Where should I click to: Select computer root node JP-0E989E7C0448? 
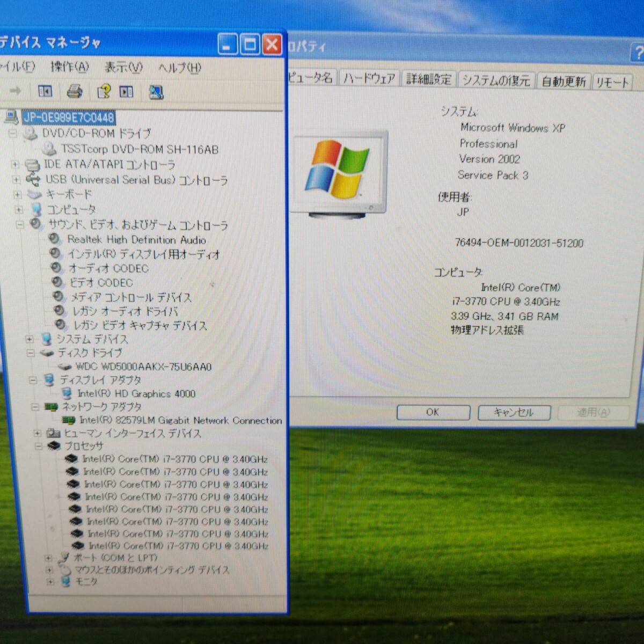(69, 117)
